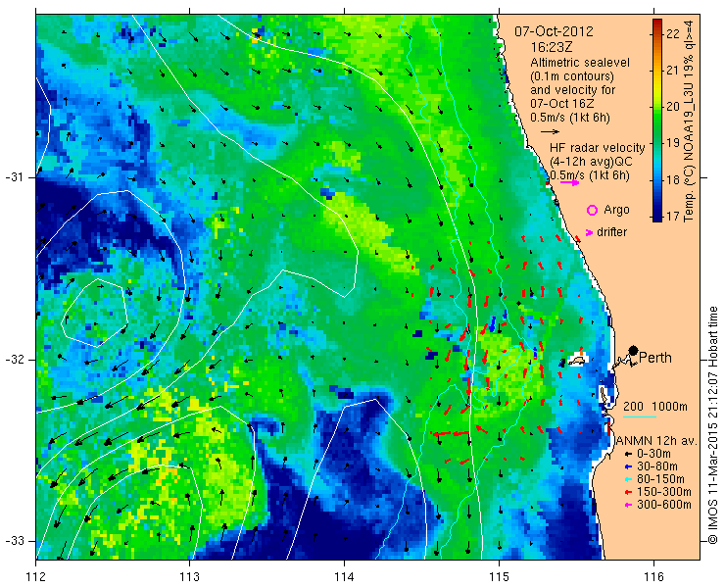This screenshot has width=725, height=588.
Task: Click the Temp. NOAA19_L3U vertical axis title
Action: click(x=690, y=121)
